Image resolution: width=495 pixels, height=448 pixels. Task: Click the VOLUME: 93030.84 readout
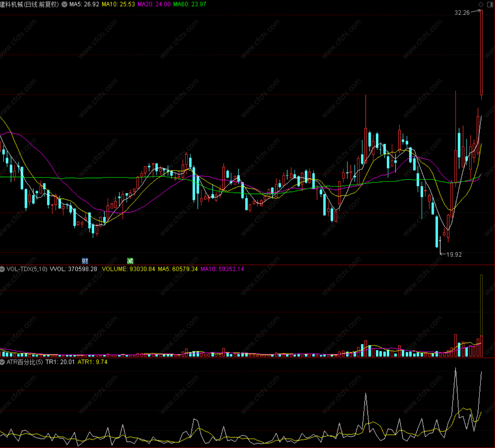click(x=128, y=269)
